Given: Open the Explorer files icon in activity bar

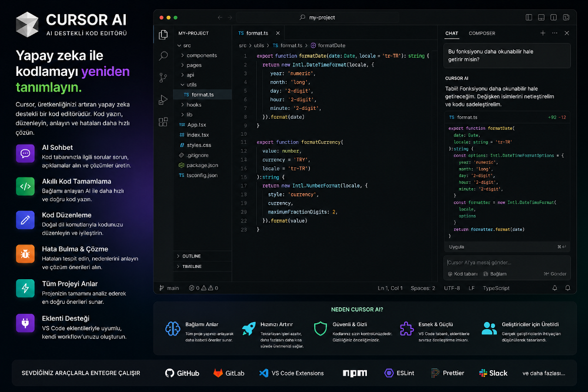Looking at the screenshot, I should [x=163, y=35].
